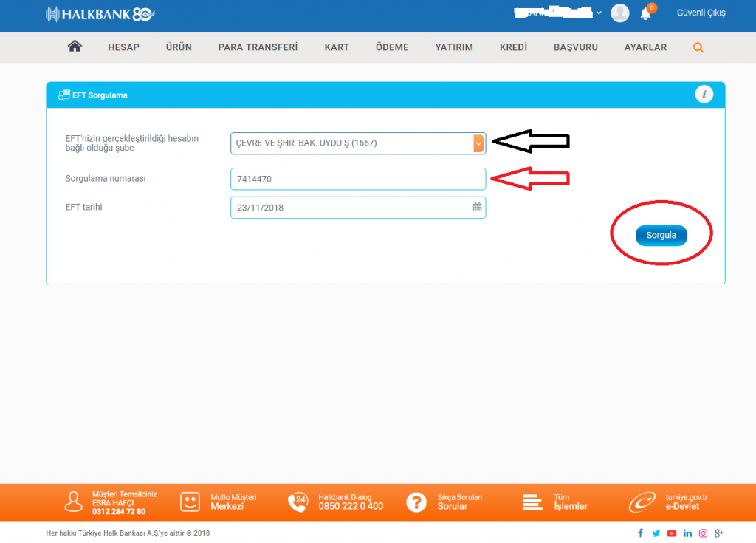
Task: Visit the Facebook page icon
Action: tap(640, 533)
